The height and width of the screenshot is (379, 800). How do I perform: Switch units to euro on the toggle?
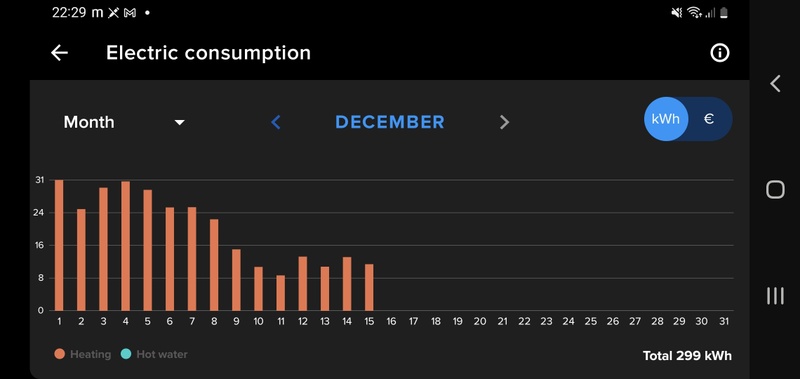(x=709, y=119)
